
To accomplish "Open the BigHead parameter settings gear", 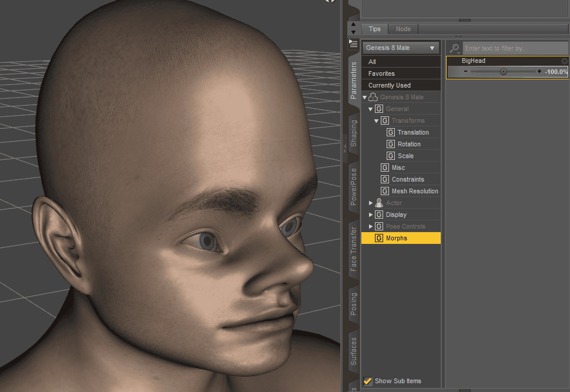I will point(564,61).
